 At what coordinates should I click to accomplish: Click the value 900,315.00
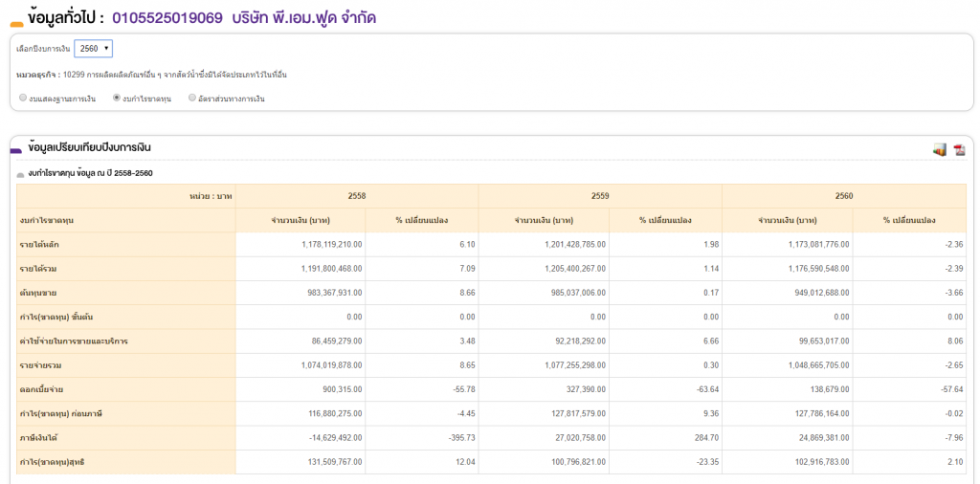[345, 389]
